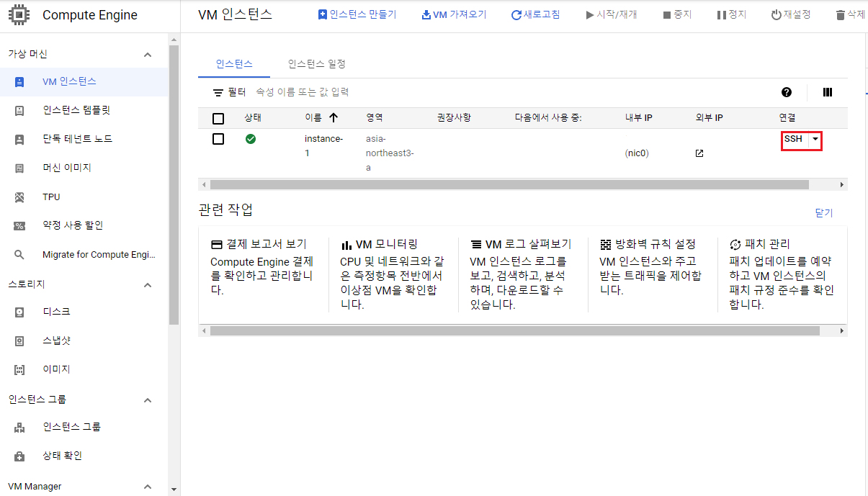
Task: Click the filter icon next to 필터
Action: click(x=218, y=93)
